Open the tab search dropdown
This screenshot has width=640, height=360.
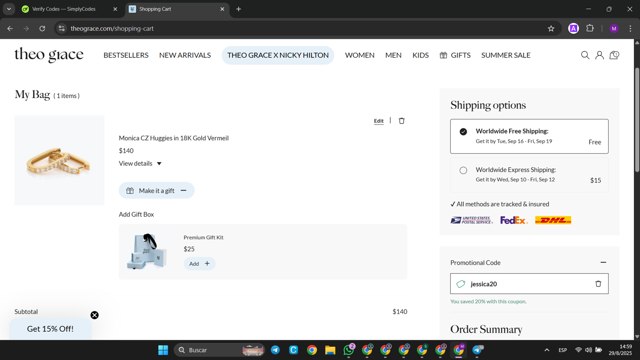pyautogui.click(x=9, y=9)
